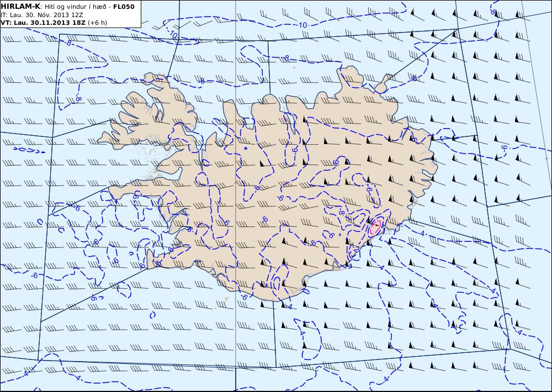Click the magenta dashed contour in southeast Iceland

[x=375, y=227]
